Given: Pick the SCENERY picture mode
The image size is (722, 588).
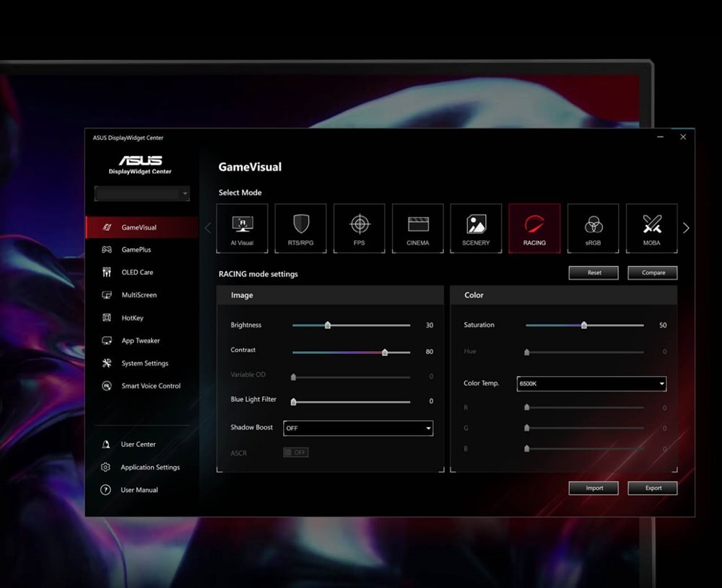Looking at the screenshot, I should click(x=476, y=228).
